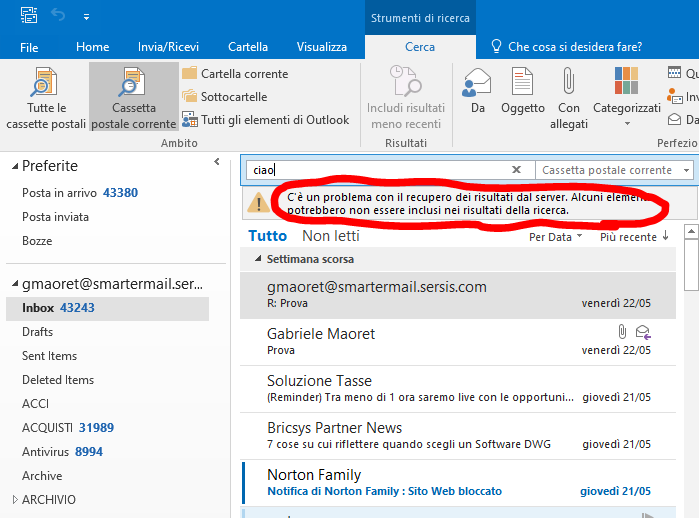Set search scope to Cartella corrente
Screen dimensions: 699x518
[x=235, y=74]
